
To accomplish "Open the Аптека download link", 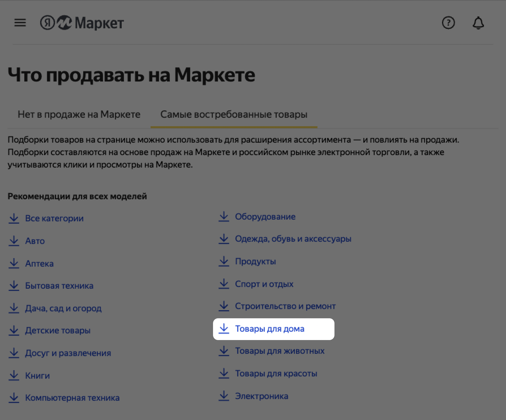I will [x=39, y=264].
